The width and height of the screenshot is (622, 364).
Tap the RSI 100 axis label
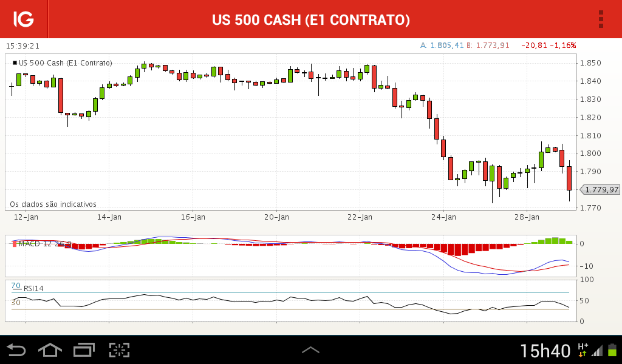(x=587, y=280)
